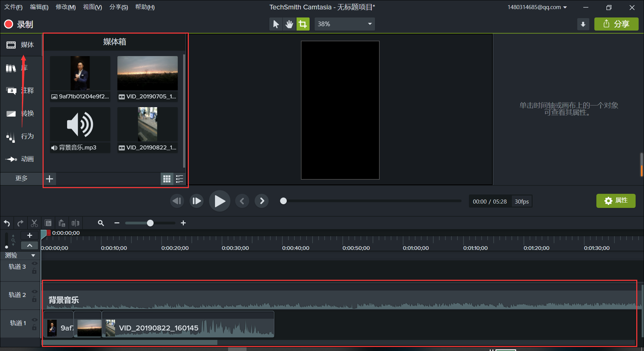This screenshot has height=351, width=644.
Task: Open the 视图(V) menu
Action: [x=93, y=7]
